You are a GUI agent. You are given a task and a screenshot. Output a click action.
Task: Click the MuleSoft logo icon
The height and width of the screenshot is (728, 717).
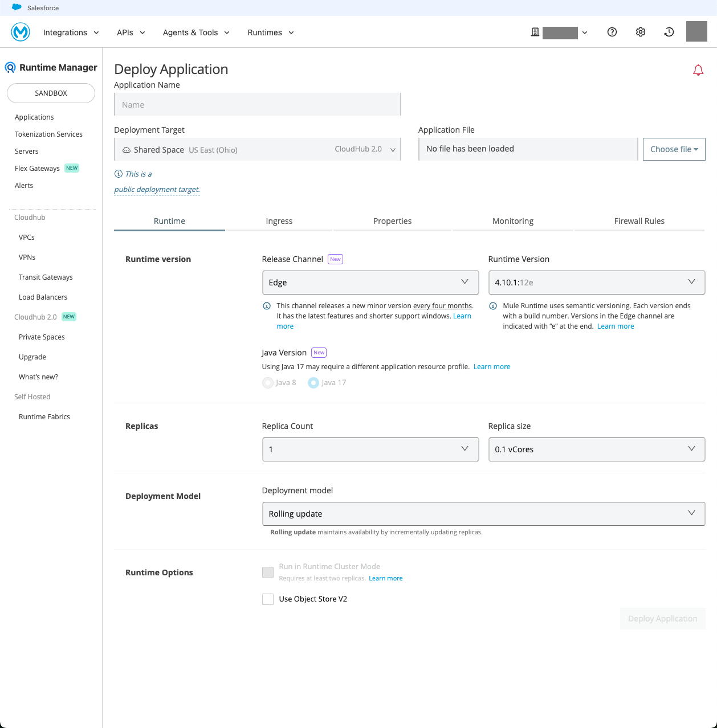coord(21,32)
